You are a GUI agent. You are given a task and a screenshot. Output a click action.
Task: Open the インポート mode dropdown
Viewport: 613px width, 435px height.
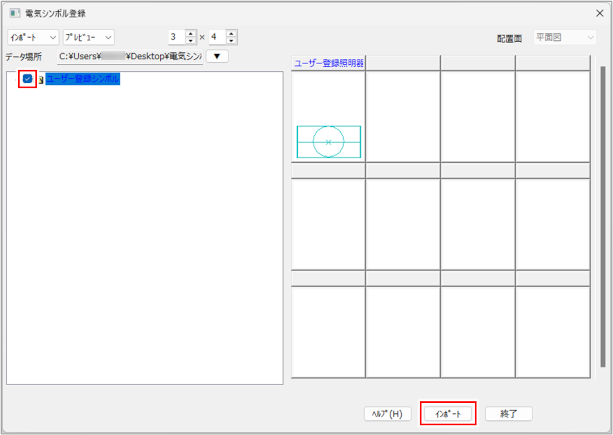coord(32,37)
